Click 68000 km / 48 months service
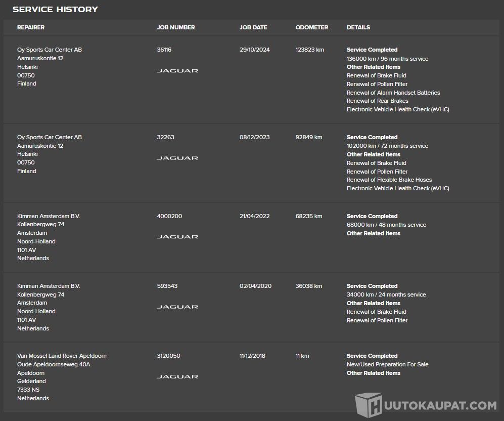The image size is (504, 421). pos(386,225)
